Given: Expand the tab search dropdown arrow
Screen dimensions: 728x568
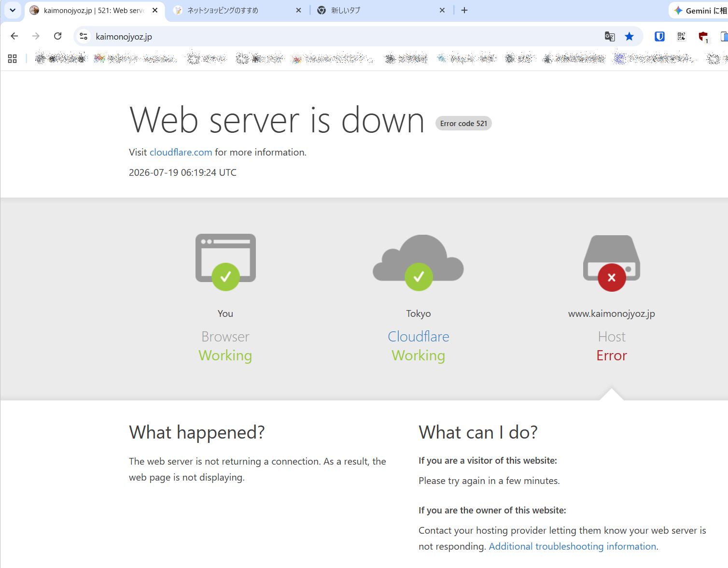Looking at the screenshot, I should click(x=13, y=10).
